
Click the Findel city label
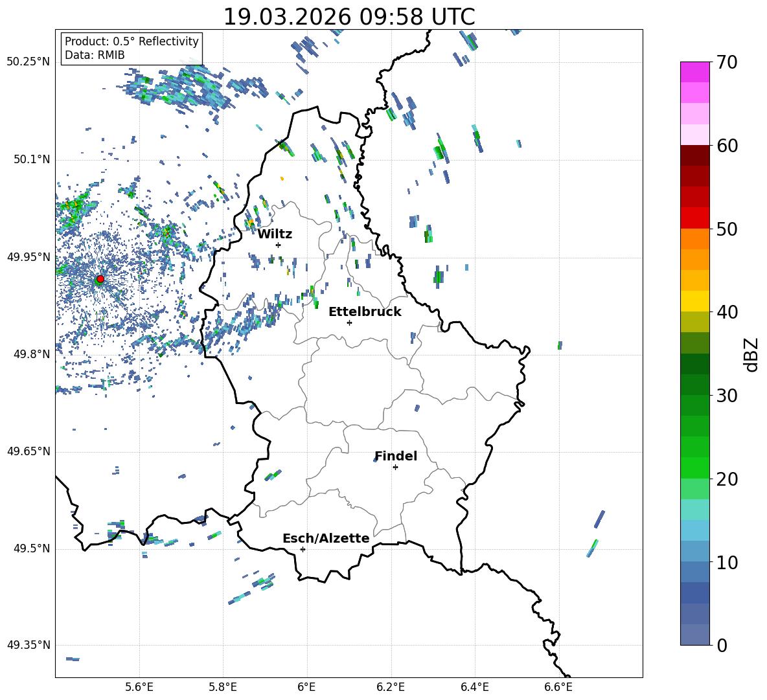coord(396,456)
